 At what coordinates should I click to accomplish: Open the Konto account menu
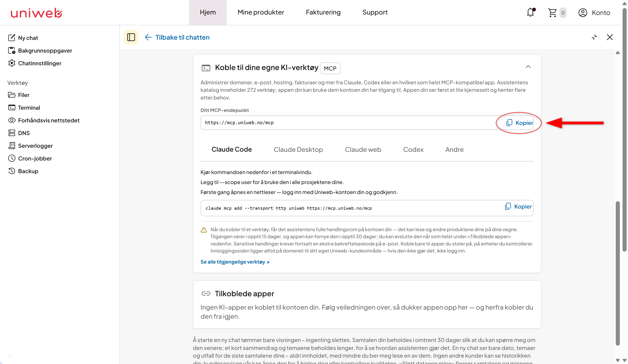pos(594,12)
